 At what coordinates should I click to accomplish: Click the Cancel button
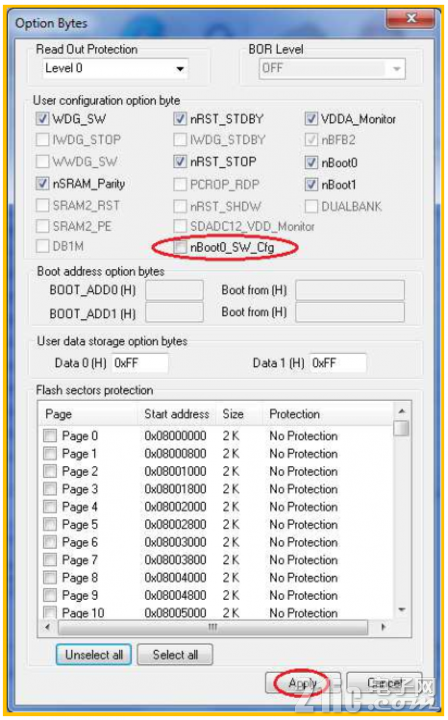coord(384,684)
